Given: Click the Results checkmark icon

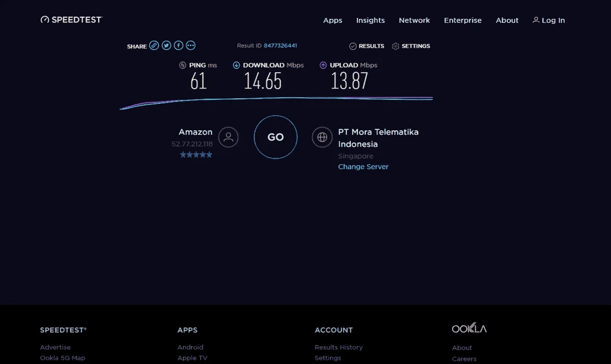Looking at the screenshot, I should coord(353,46).
